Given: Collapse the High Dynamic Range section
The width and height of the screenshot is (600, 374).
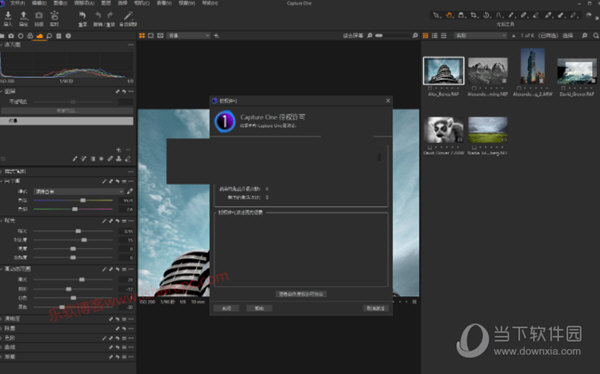Looking at the screenshot, I should tap(2, 269).
